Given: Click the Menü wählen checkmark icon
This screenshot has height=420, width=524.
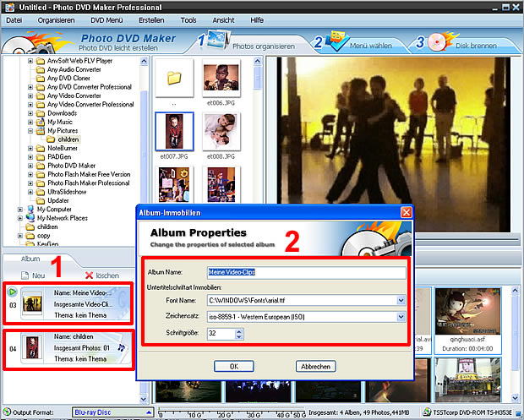Looking at the screenshot, I should pyautogui.click(x=338, y=41).
